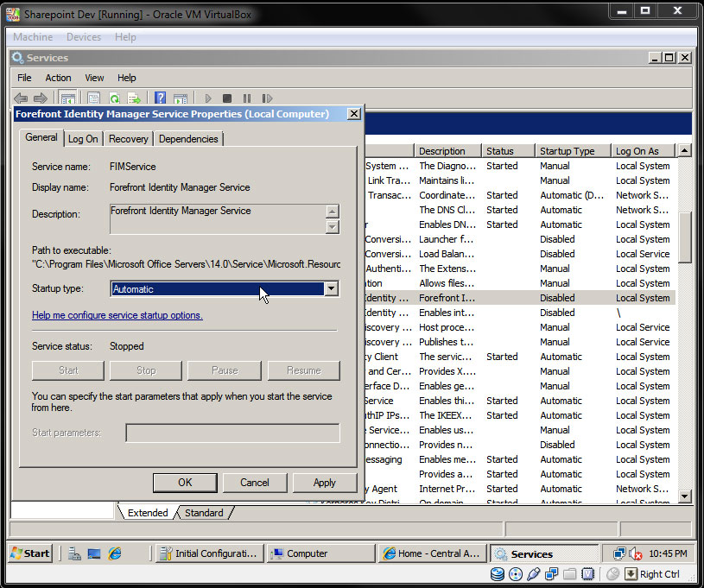Open the VirtualBox Help menu
The image size is (704, 588).
pyautogui.click(x=125, y=37)
